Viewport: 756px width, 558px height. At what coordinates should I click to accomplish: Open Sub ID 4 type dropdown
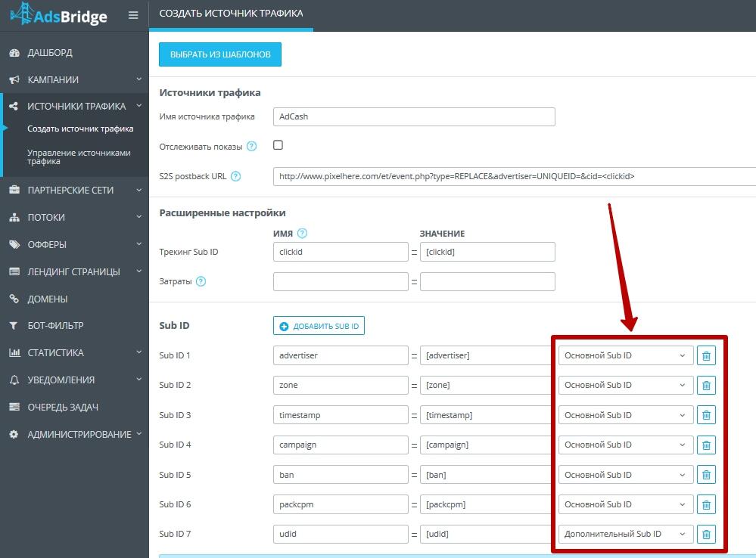pyautogui.click(x=626, y=445)
